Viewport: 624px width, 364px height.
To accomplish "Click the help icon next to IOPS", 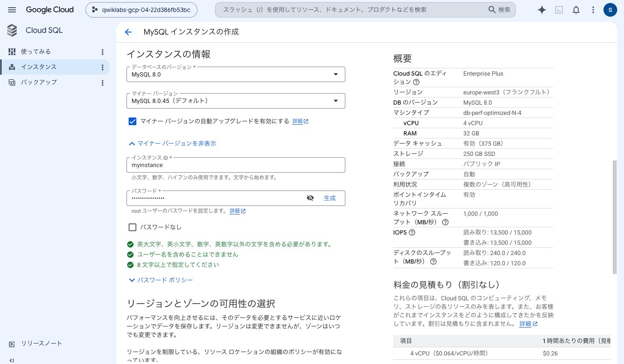I will click(x=412, y=232).
